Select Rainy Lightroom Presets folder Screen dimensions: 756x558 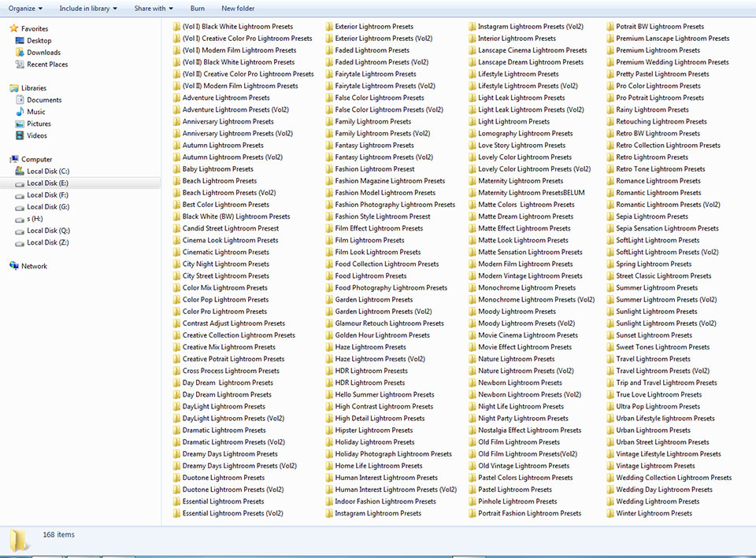[647, 109]
